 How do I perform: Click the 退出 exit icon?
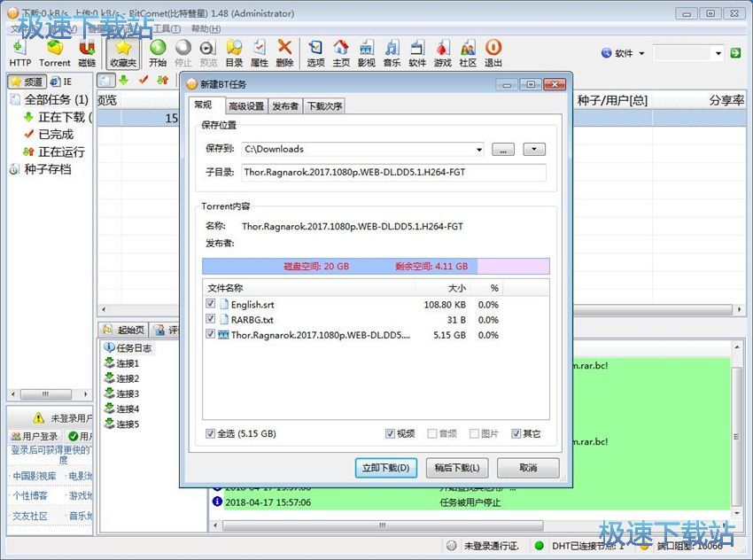coord(493,53)
